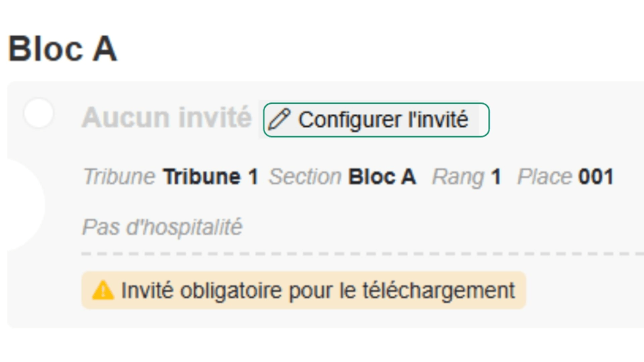Click the "Tribune 1" bold value
644x362 pixels.
(210, 177)
